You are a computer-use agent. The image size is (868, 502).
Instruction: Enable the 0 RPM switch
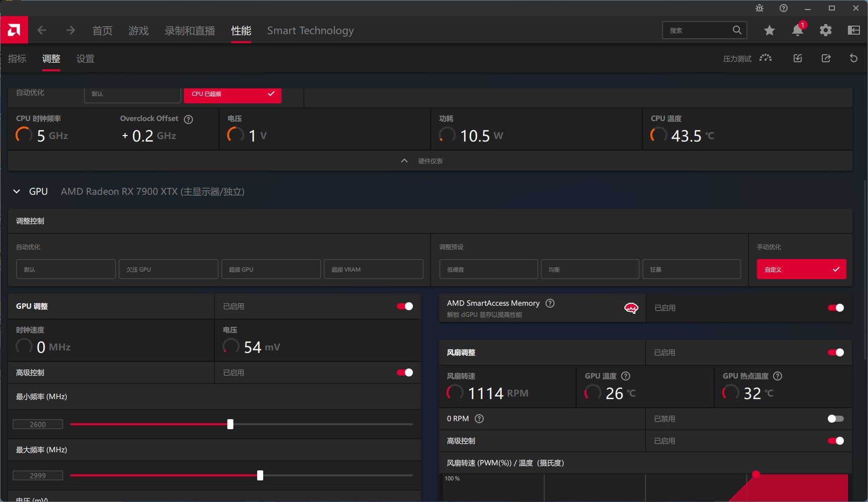[836, 419]
